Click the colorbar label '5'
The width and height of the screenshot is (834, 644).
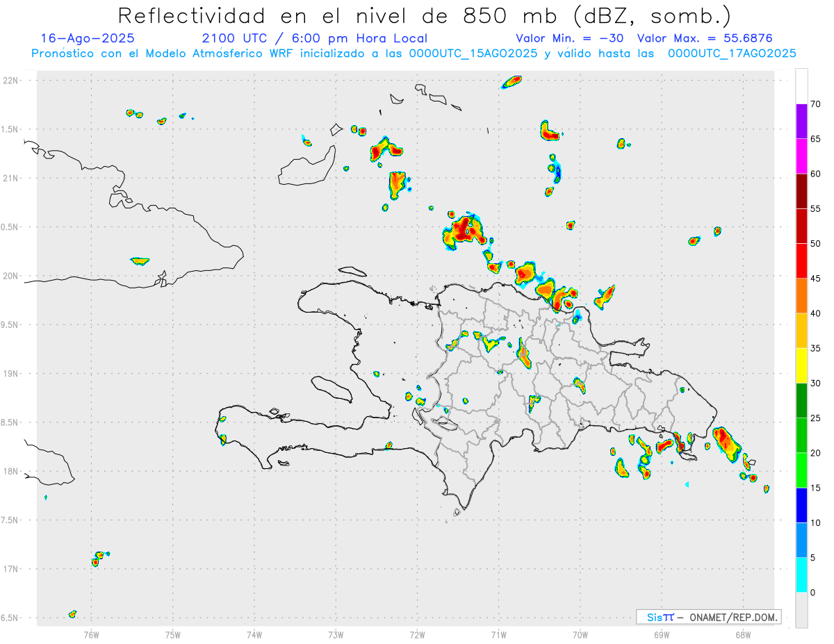pos(813,558)
